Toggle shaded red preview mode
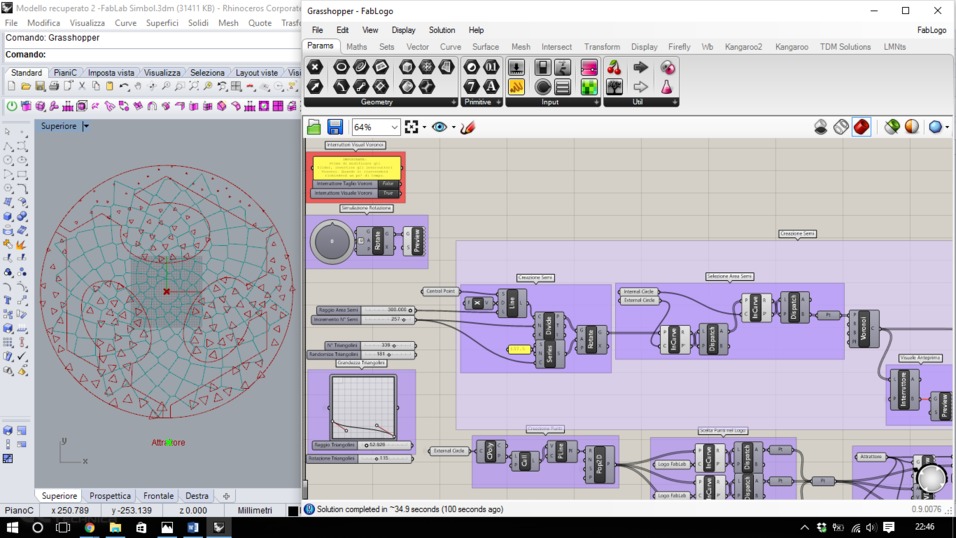 point(861,127)
